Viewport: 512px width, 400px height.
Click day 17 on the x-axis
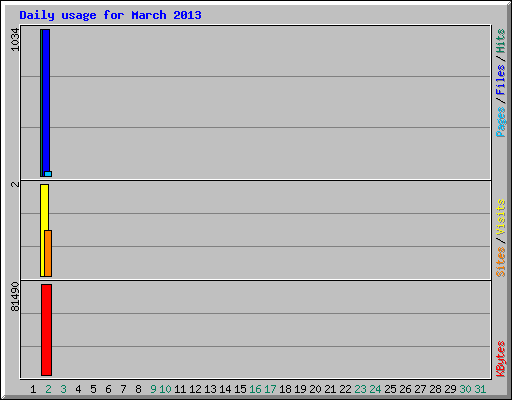click(270, 389)
